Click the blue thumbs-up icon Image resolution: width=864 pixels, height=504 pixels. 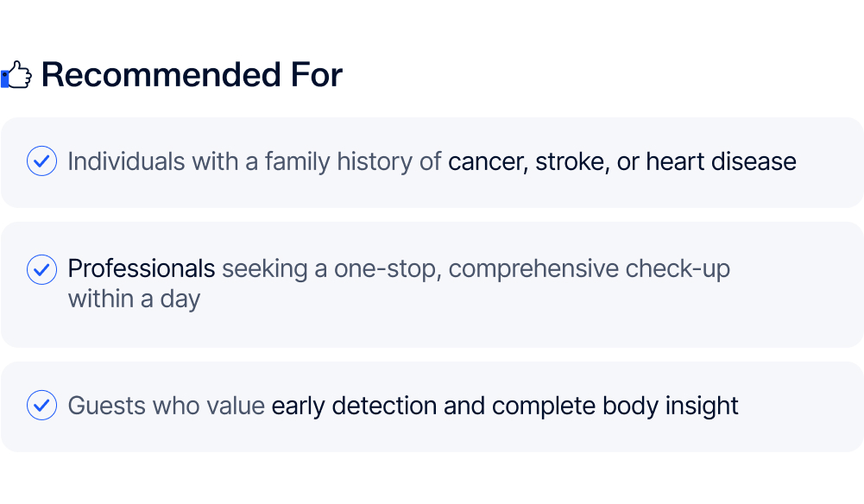(16, 76)
